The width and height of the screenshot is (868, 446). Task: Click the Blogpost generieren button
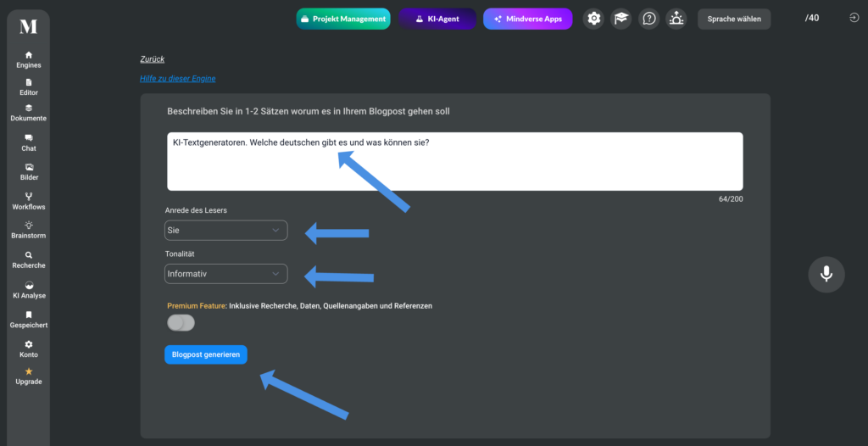pyautogui.click(x=206, y=354)
